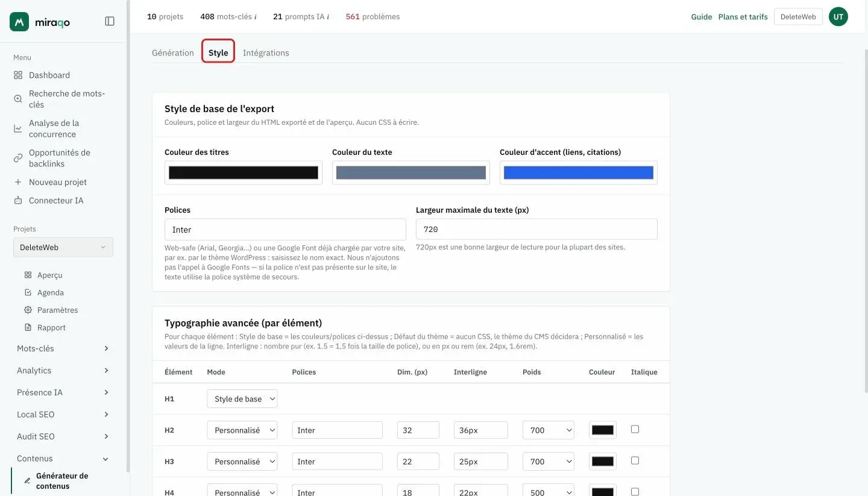Toggle the H3 Italique checkbox
The height and width of the screenshot is (496, 868).
(635, 460)
